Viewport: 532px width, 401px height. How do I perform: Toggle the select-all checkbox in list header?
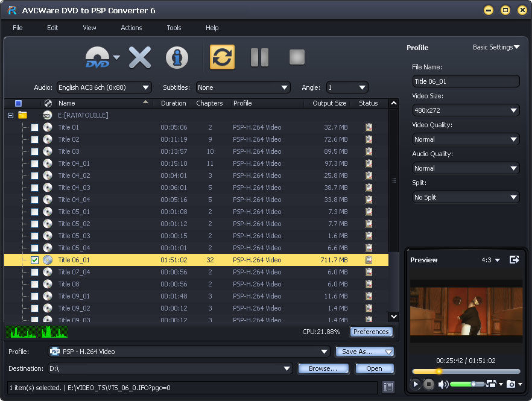coord(18,103)
